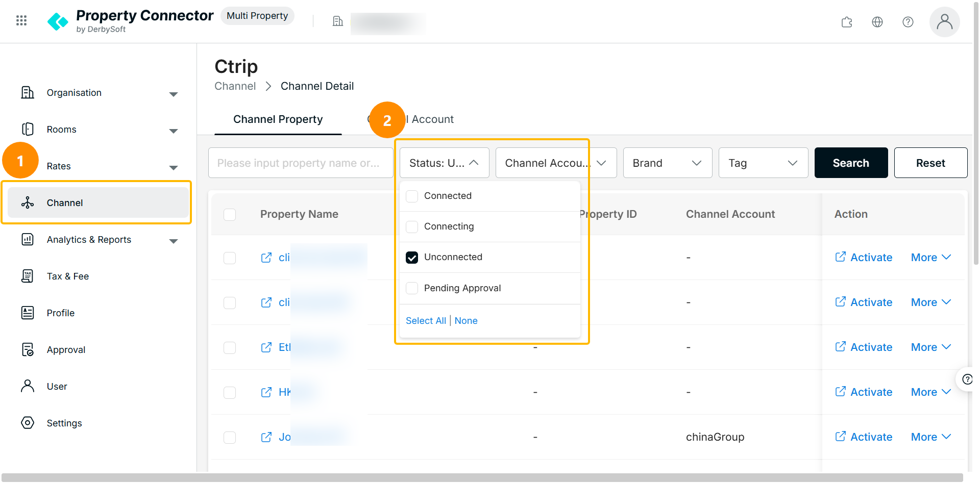Viewport: 980px width, 483px height.
Task: Open the help question mark icon in header
Action: click(x=908, y=22)
